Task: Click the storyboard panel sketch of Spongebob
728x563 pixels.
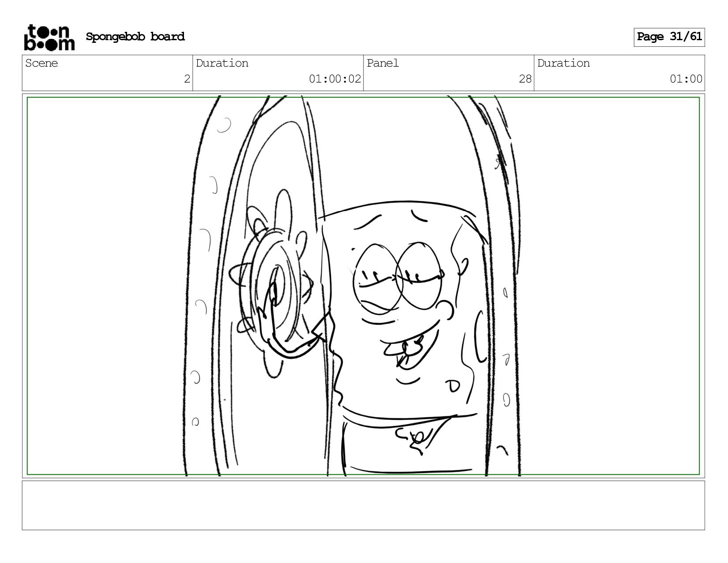Action: coord(363,286)
